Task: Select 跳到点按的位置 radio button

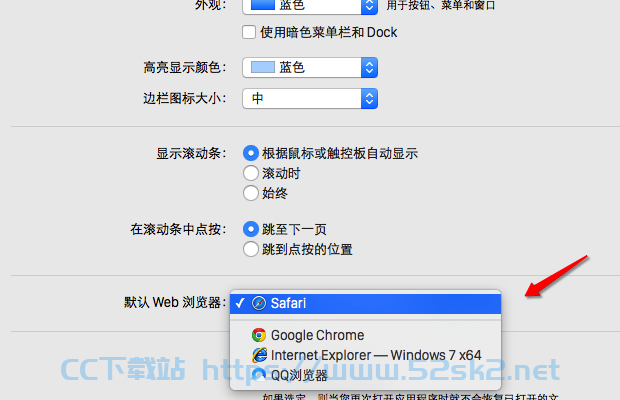Action: click(251, 249)
